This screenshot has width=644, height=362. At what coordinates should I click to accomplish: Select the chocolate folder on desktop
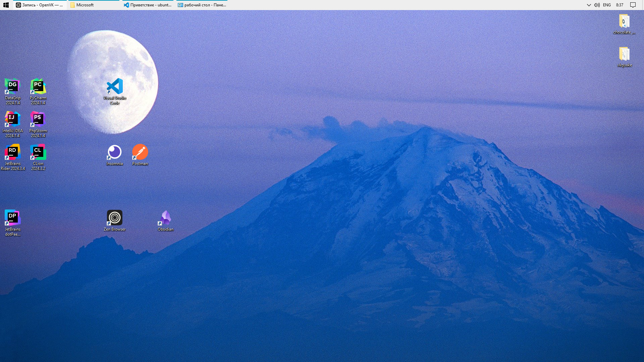pyautogui.click(x=624, y=22)
